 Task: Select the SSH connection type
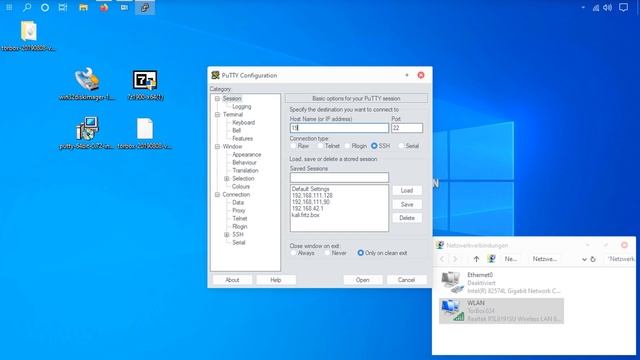click(374, 146)
